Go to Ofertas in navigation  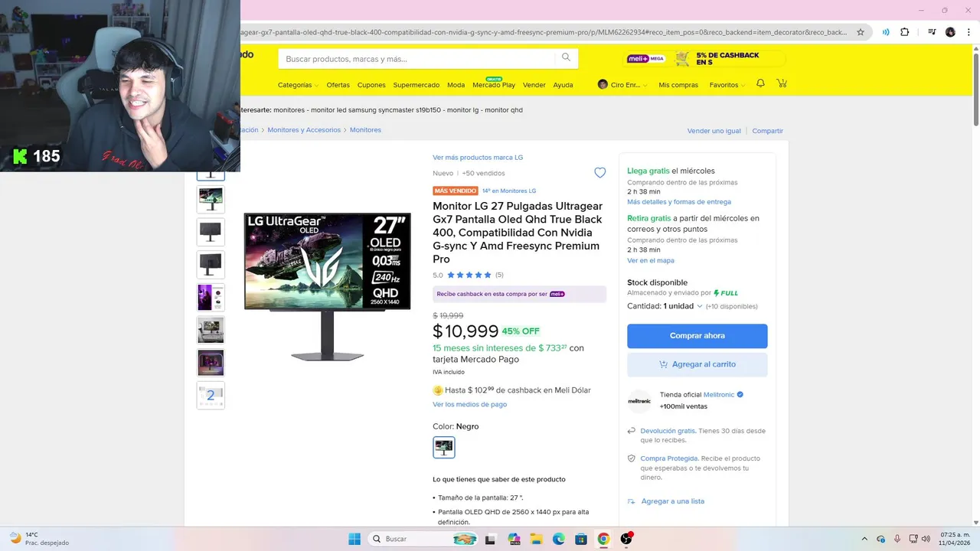tap(338, 85)
